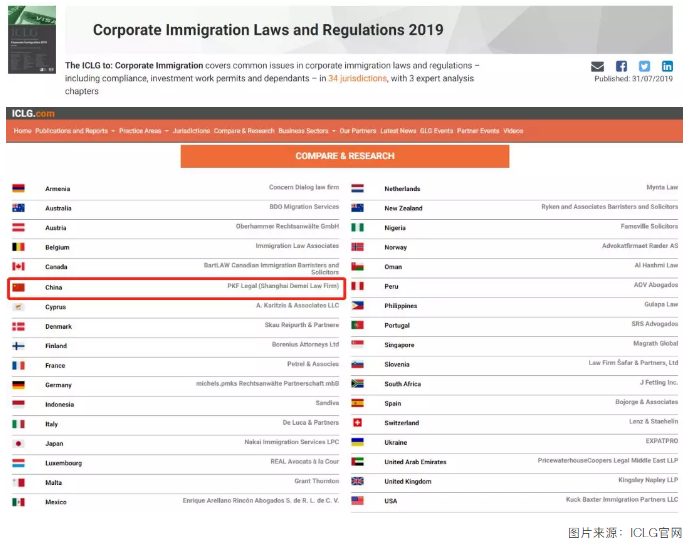
Task: Expand Business Sectors dropdown
Action: [x=307, y=131]
